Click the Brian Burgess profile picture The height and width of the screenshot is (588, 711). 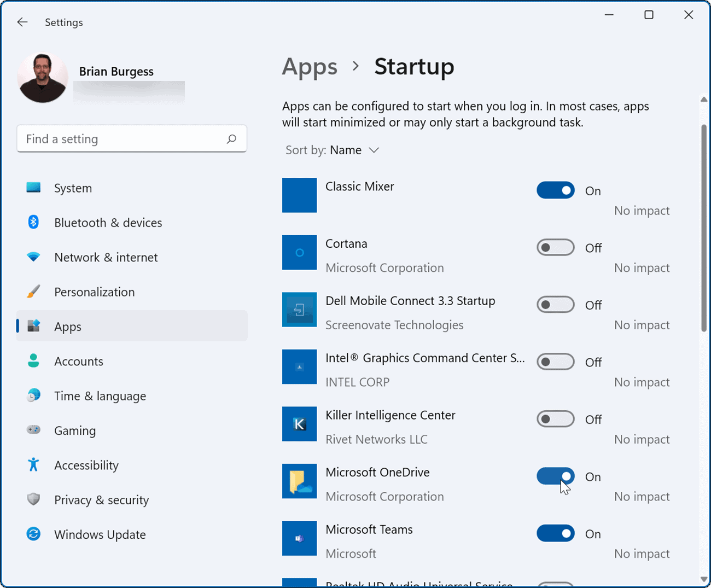pos(42,78)
